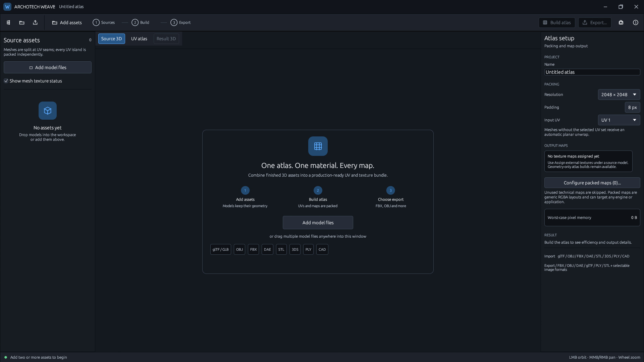This screenshot has width=644, height=362.
Task: Click the upload arrow icon in left toolbar
Action: pyautogui.click(x=35, y=22)
